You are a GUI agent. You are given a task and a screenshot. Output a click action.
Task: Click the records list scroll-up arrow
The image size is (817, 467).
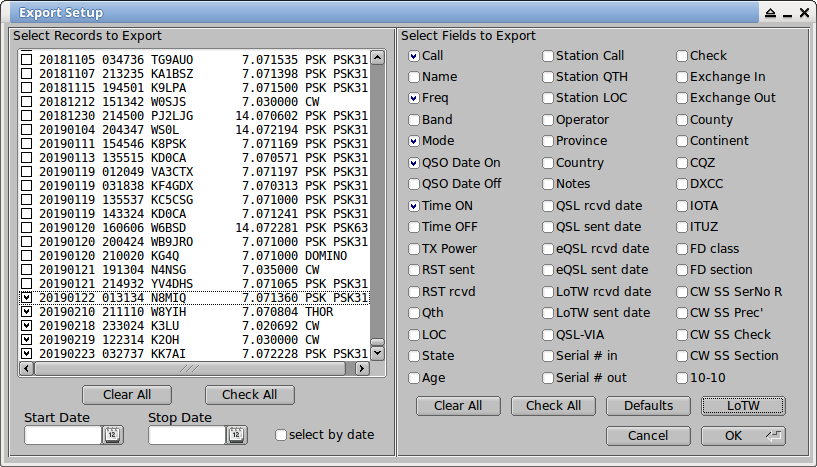[x=378, y=57]
